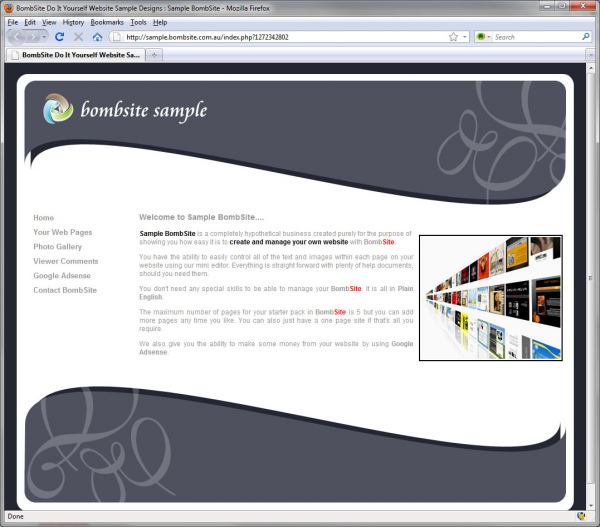Close the Firefox window
600x527 pixels.
[583, 6]
